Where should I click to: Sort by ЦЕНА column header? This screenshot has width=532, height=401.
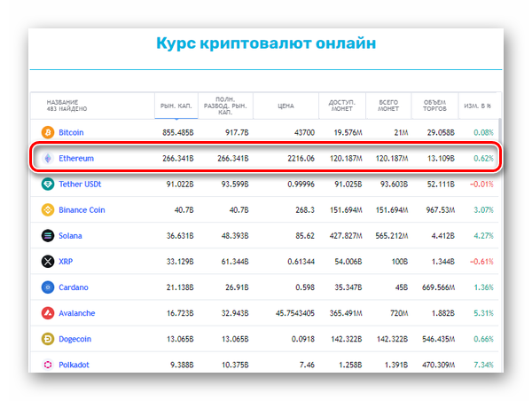click(x=286, y=106)
